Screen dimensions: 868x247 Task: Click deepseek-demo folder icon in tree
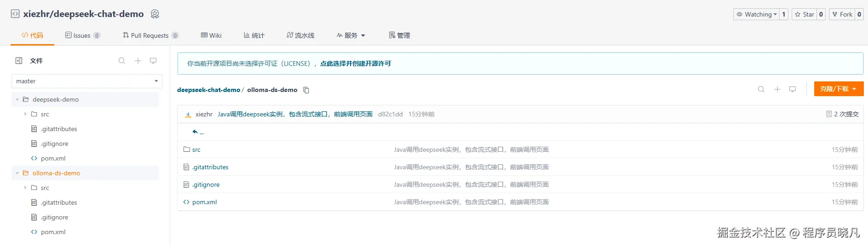(x=26, y=99)
